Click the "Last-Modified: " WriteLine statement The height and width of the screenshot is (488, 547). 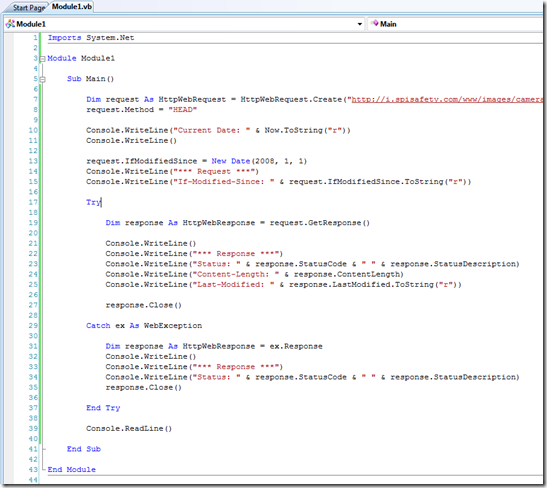(x=283, y=285)
